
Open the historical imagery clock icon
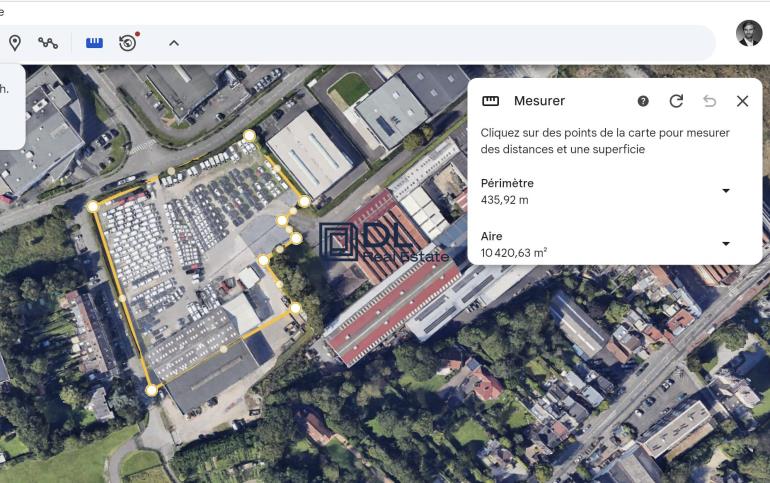(x=127, y=42)
